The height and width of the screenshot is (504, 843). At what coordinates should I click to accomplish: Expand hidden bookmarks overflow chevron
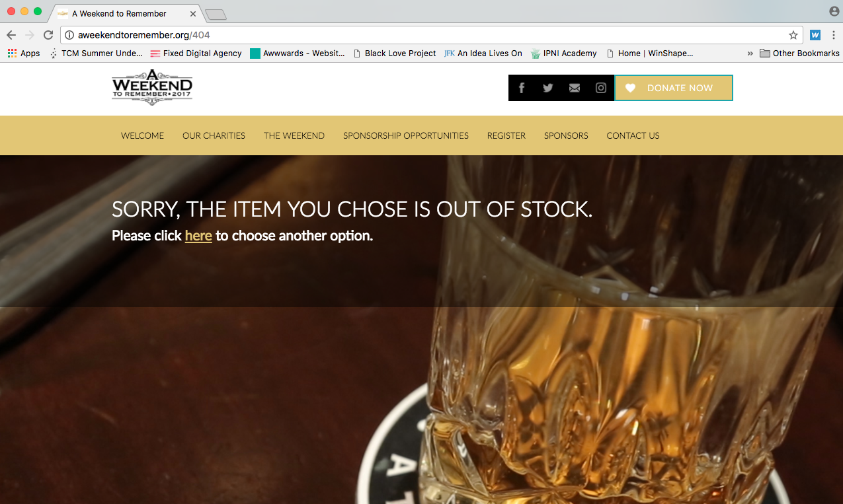click(750, 54)
